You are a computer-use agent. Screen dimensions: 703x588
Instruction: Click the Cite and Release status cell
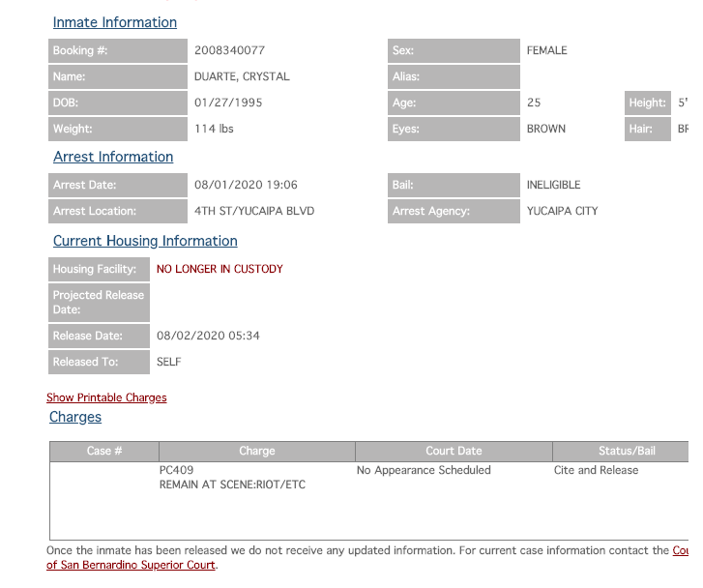(x=594, y=470)
